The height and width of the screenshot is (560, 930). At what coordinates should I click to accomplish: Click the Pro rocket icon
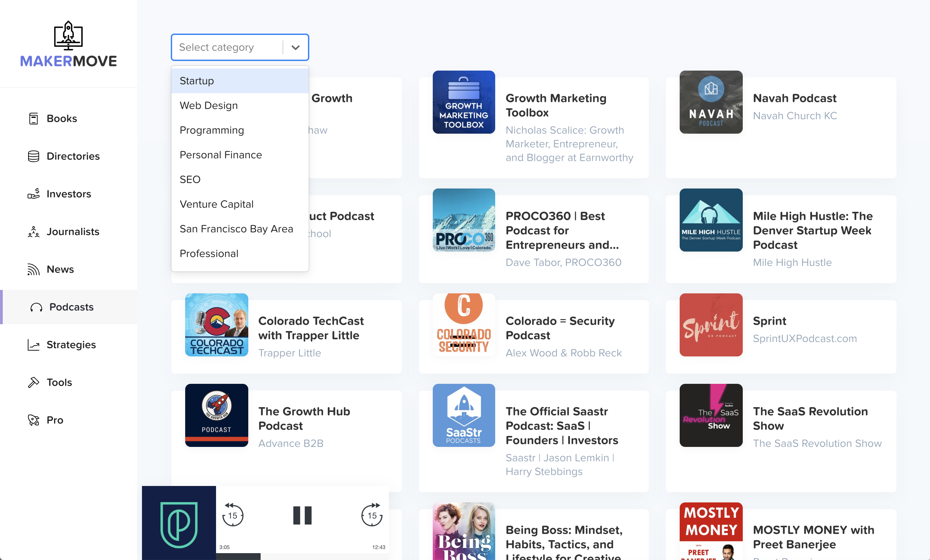[34, 420]
